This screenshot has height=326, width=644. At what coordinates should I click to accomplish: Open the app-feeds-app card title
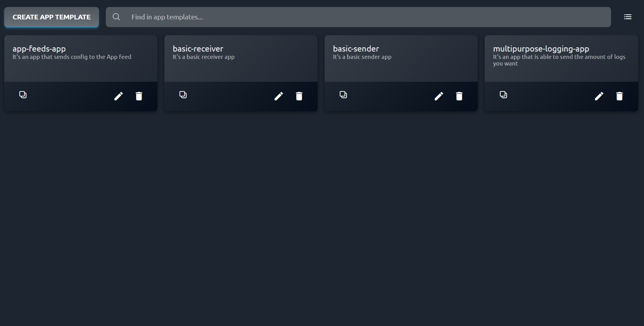39,49
